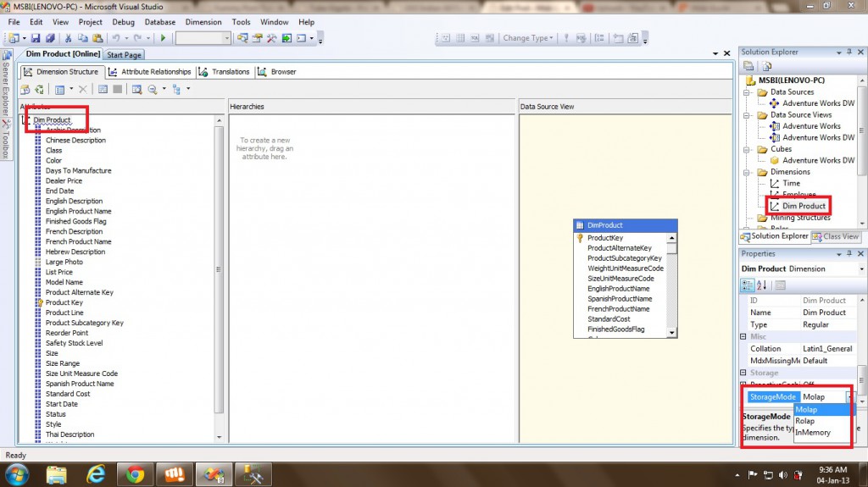Show properties in categorized view
The image size is (868, 487).
coord(748,285)
